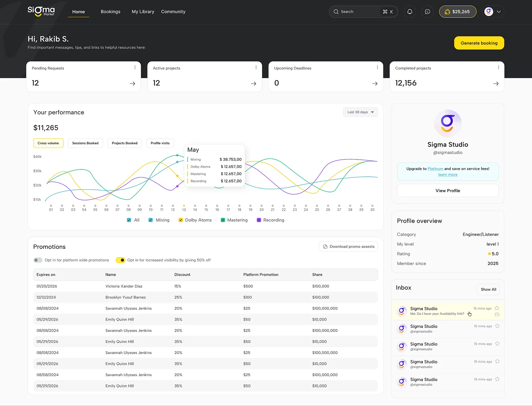The image size is (532, 406).
Task: Click the Sigma Market logo
Action: [41, 11]
